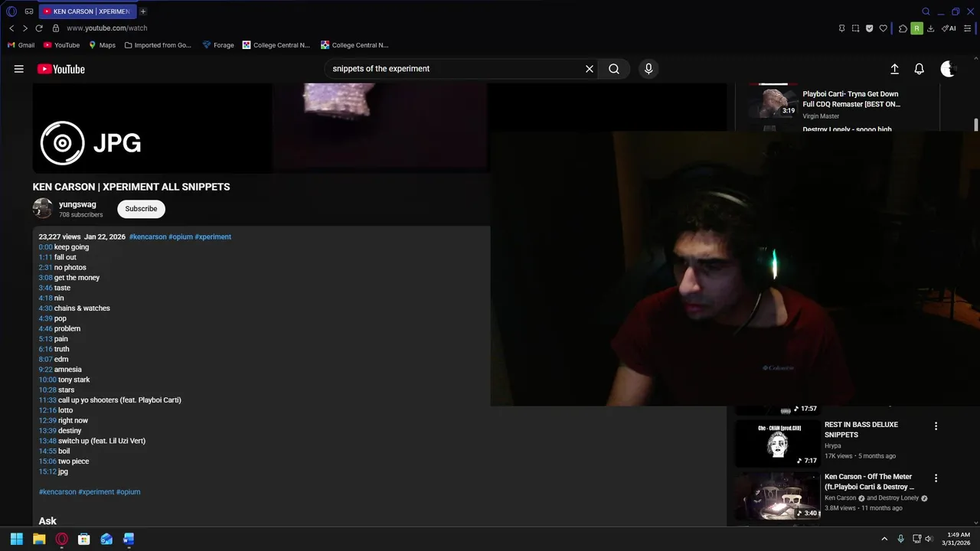Open YouTube account avatar menu
The width and height of the screenshot is (980, 551).
pos(949,69)
